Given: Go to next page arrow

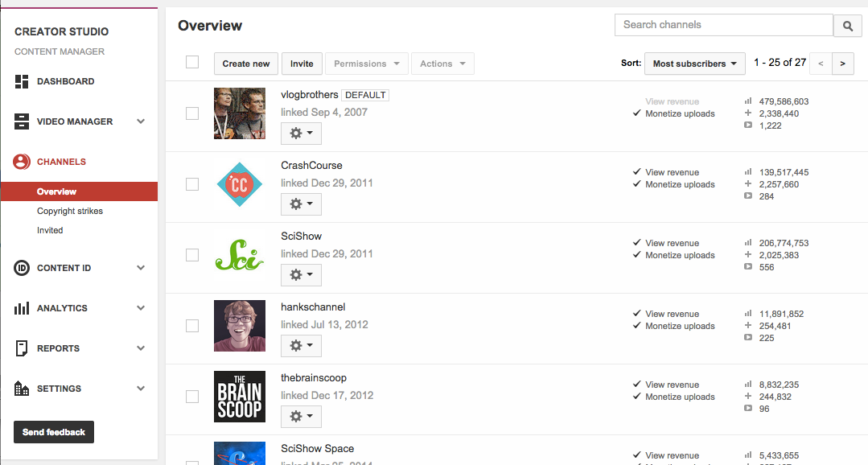Looking at the screenshot, I should (x=842, y=64).
